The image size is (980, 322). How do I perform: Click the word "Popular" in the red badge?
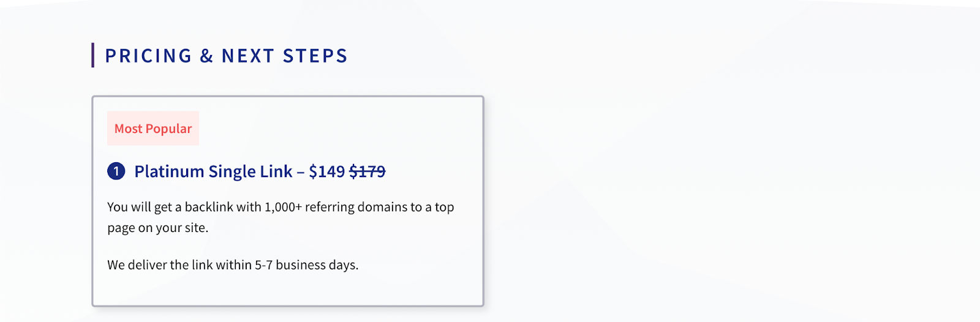pyautogui.click(x=168, y=129)
